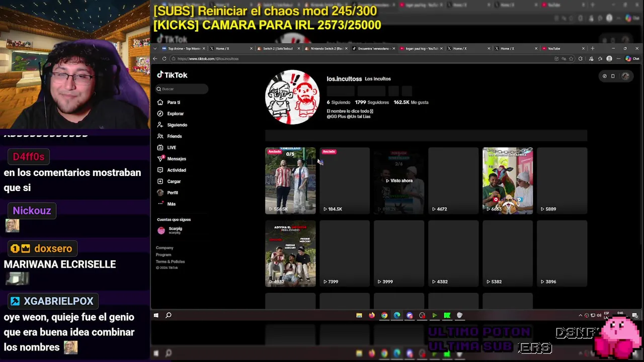
Task: Switch to Nintendo Switch 2 tab
Action: click(326, 48)
